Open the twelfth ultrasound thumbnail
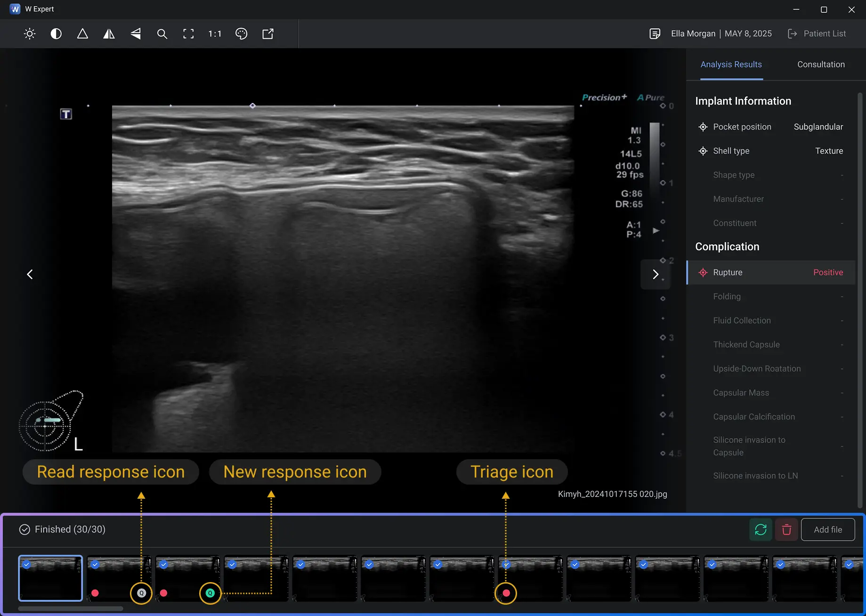The width and height of the screenshot is (866, 616). 804,578
